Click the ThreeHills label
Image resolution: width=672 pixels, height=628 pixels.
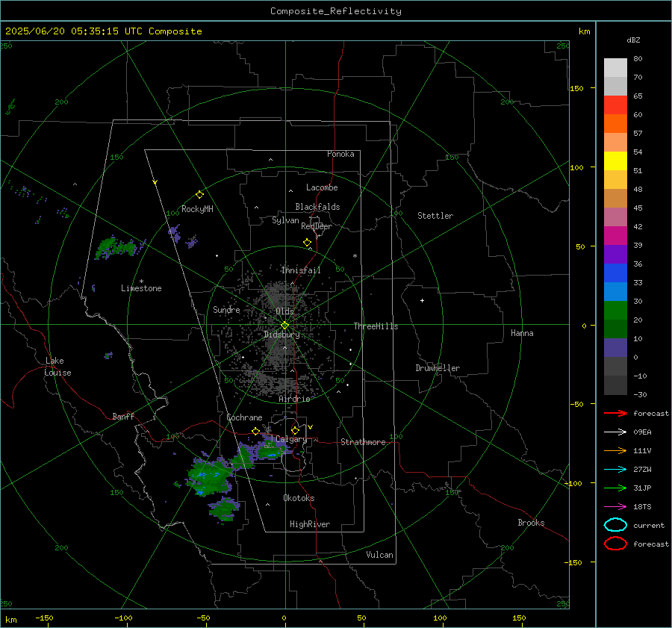pos(376,326)
